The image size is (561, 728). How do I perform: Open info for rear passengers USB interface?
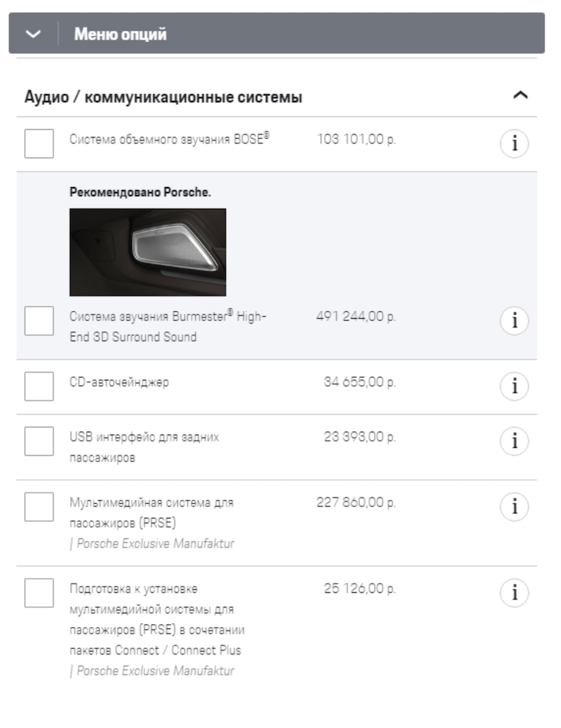pyautogui.click(x=514, y=441)
